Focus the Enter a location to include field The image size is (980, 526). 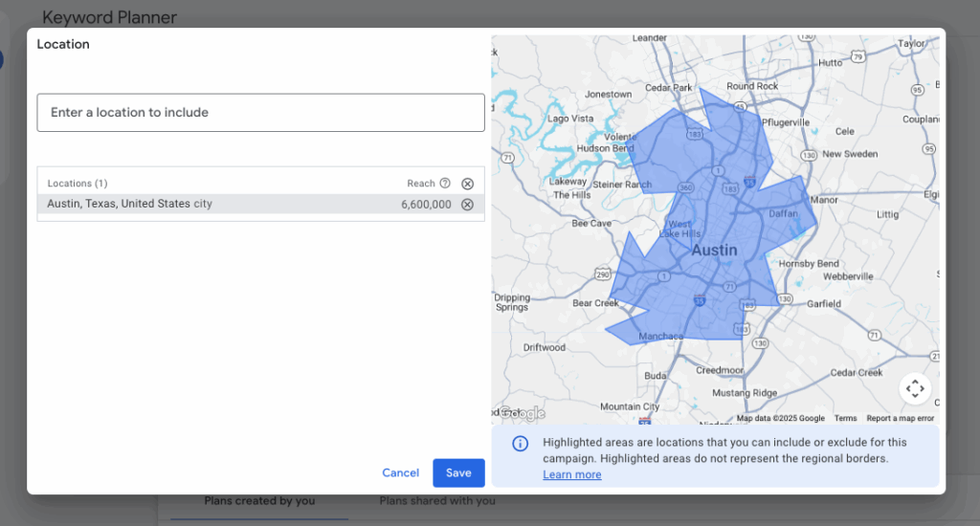[x=260, y=113]
